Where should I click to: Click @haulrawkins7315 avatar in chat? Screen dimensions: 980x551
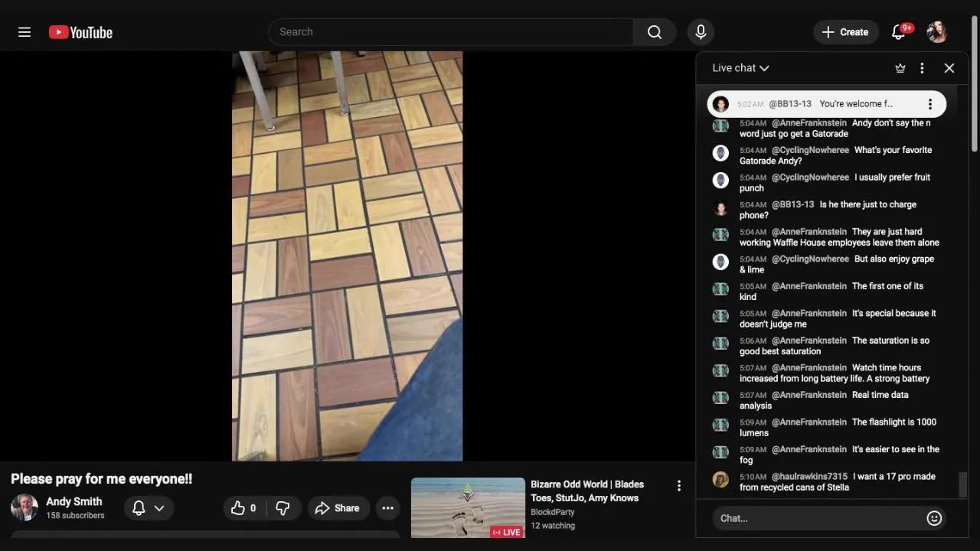click(x=720, y=480)
